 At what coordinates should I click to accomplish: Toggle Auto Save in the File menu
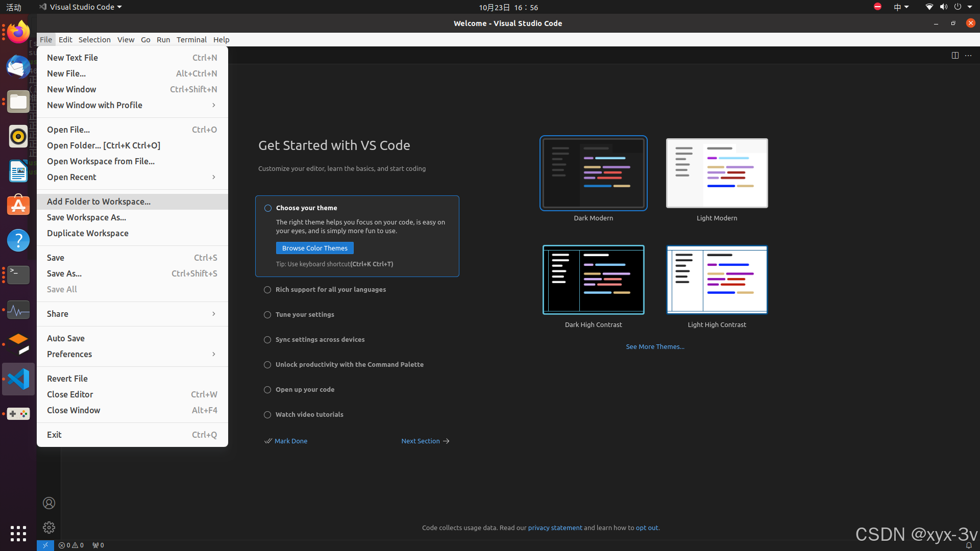[x=132, y=338]
